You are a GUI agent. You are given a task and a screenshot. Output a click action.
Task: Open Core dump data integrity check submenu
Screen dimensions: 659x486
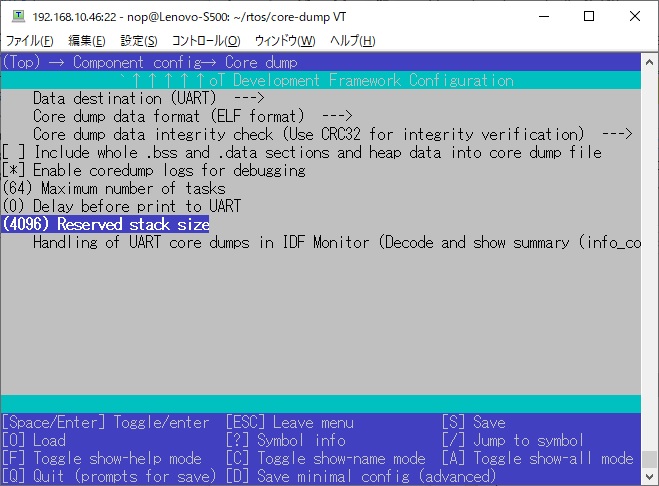(x=332, y=135)
